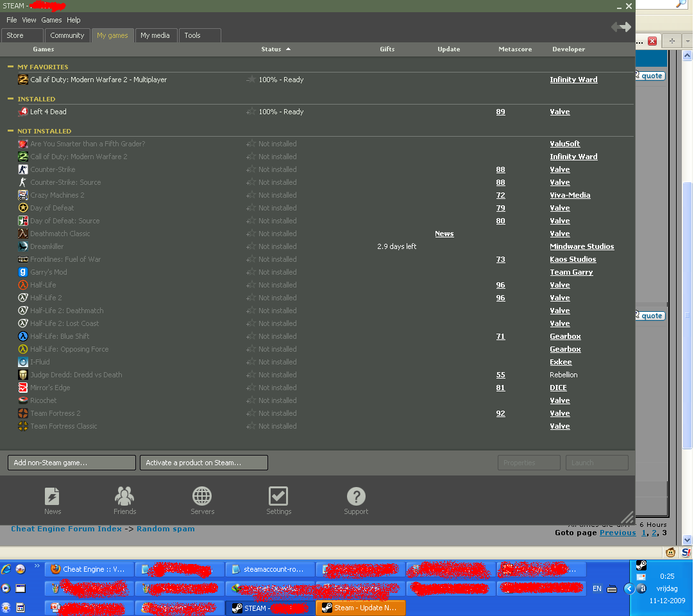Image resolution: width=694 pixels, height=616 pixels.
Task: Click the Day of Defeat game icon
Action: 23,208
